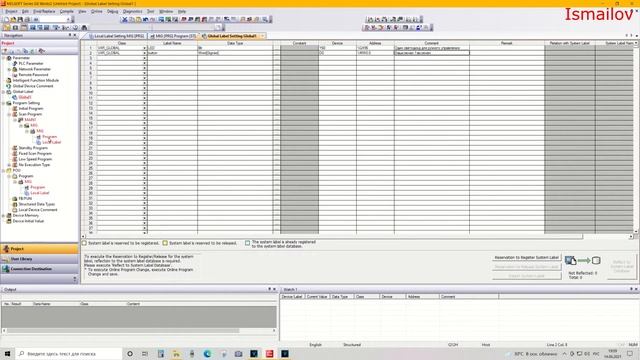Select the Connection Destination pane button
Viewport: 640px width, 360px height.
coord(40,269)
